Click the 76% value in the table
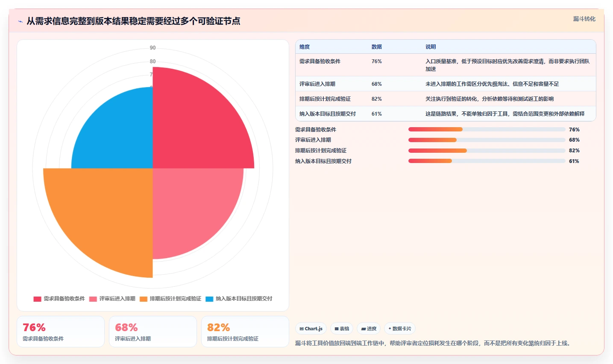Screen dimensions: 613x364 [x=377, y=61]
